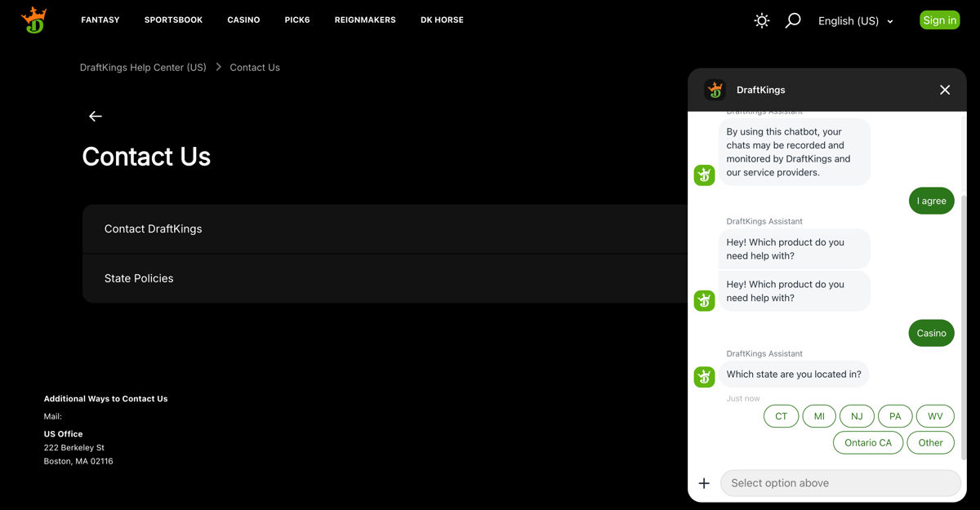Click the chatbot recording notice message
The width and height of the screenshot is (980, 510).
coord(794,152)
